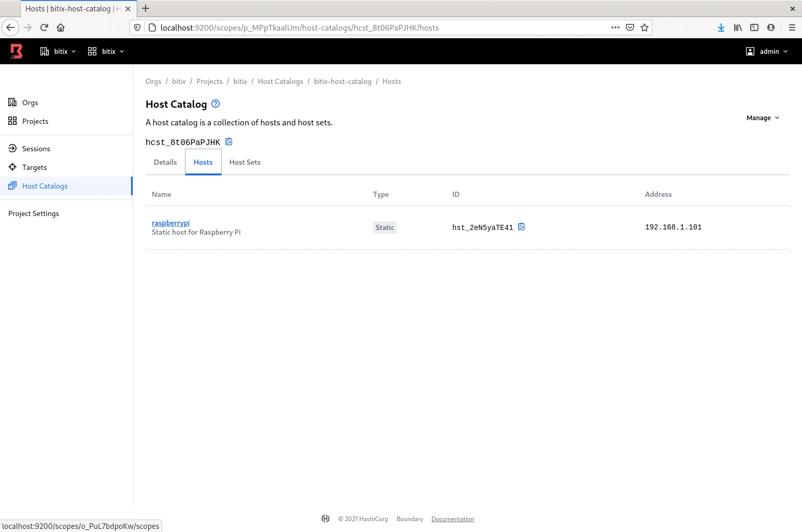Go to Sessions in sidebar
The image size is (802, 532).
click(36, 149)
